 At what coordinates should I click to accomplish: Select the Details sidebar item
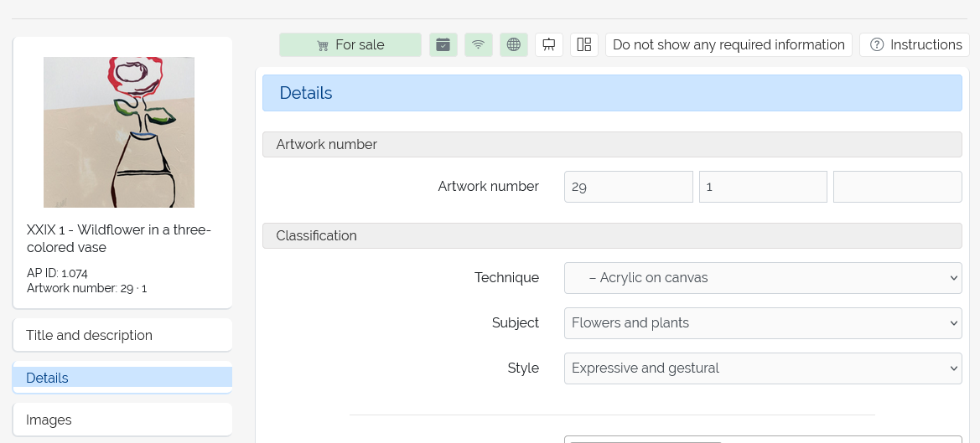click(x=122, y=378)
